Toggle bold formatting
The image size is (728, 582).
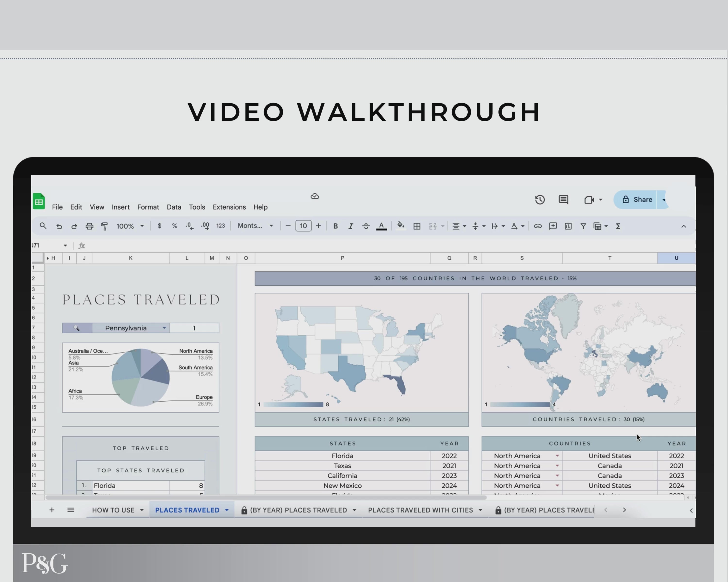click(x=335, y=226)
